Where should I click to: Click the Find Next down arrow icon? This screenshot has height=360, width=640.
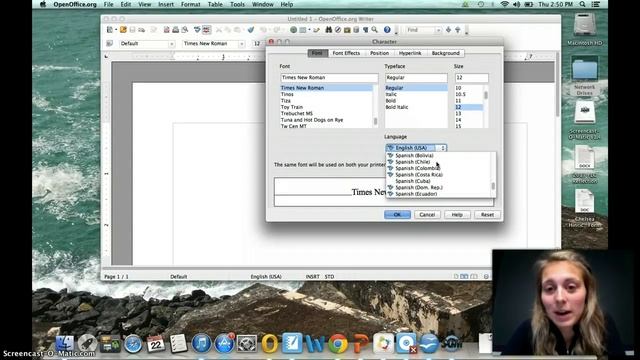pyautogui.click(x=448, y=30)
